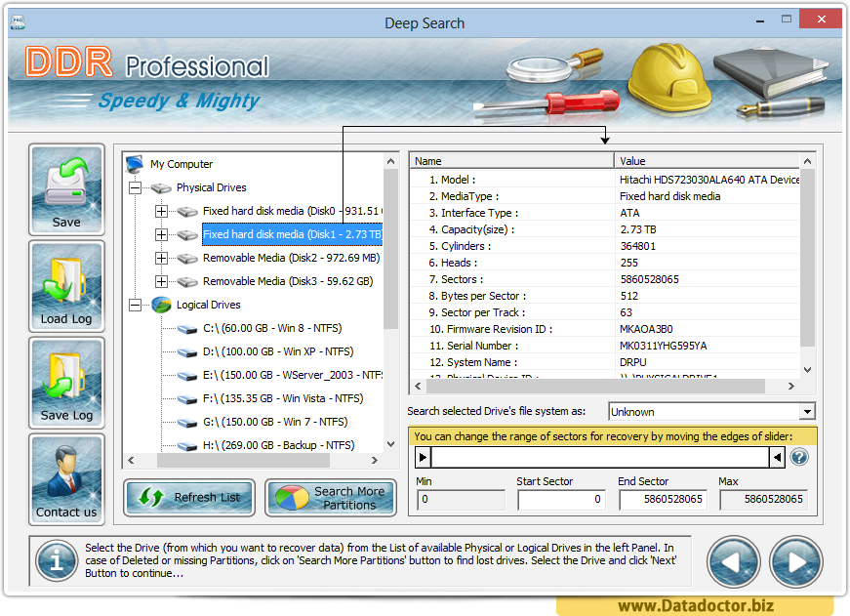Select the My Computer root node
This screenshot has height=616, width=850.
(x=182, y=164)
